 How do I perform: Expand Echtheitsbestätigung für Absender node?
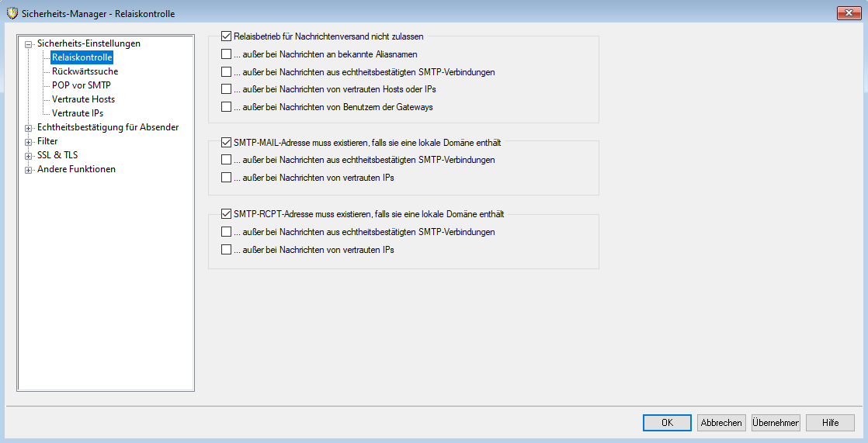tap(29, 128)
